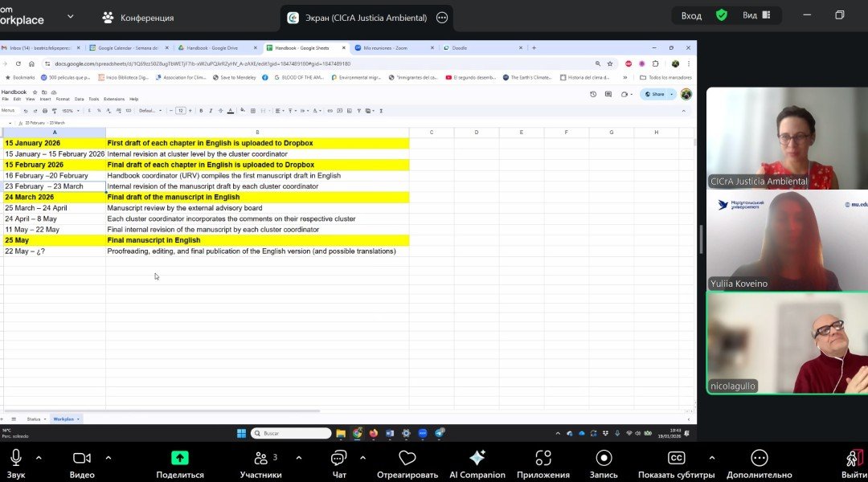868x482 pixels.
Task: Click the Вход sign-in button
Action: tap(691, 15)
